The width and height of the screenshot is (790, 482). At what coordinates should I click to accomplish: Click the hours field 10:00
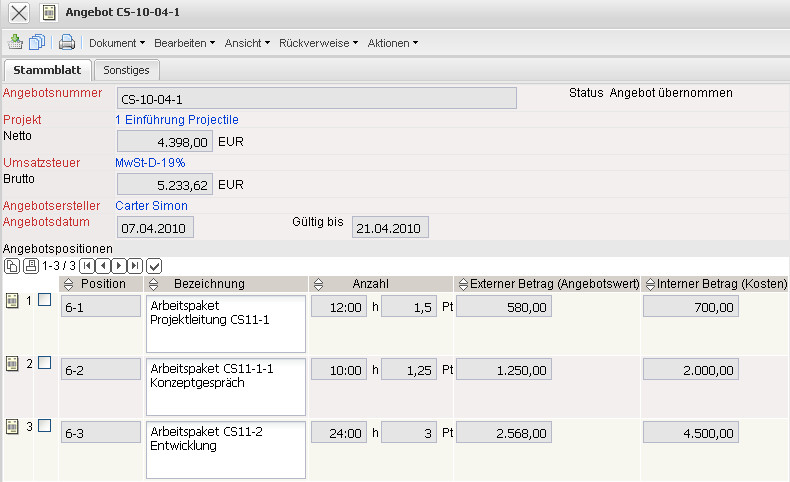tap(339, 369)
